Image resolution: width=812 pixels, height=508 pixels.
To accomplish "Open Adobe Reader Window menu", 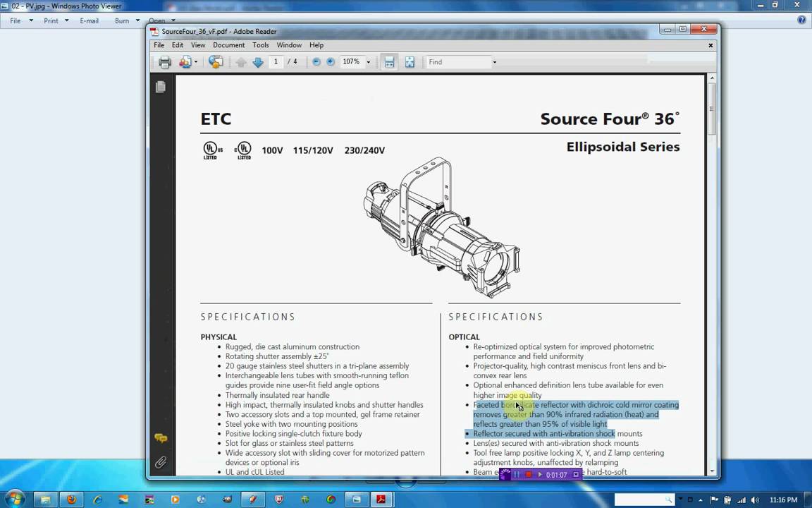I will [289, 45].
